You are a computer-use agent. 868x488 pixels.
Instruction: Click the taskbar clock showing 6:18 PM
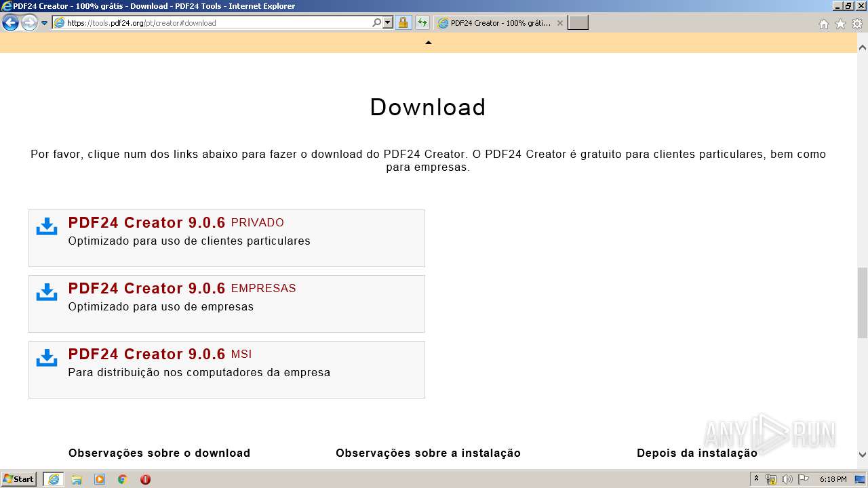pyautogui.click(x=833, y=479)
